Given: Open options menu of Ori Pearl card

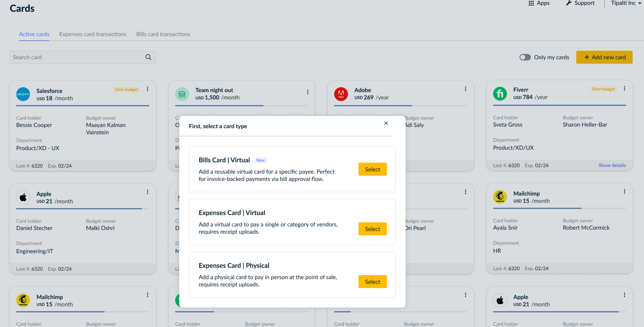Looking at the screenshot, I should pos(466,192).
